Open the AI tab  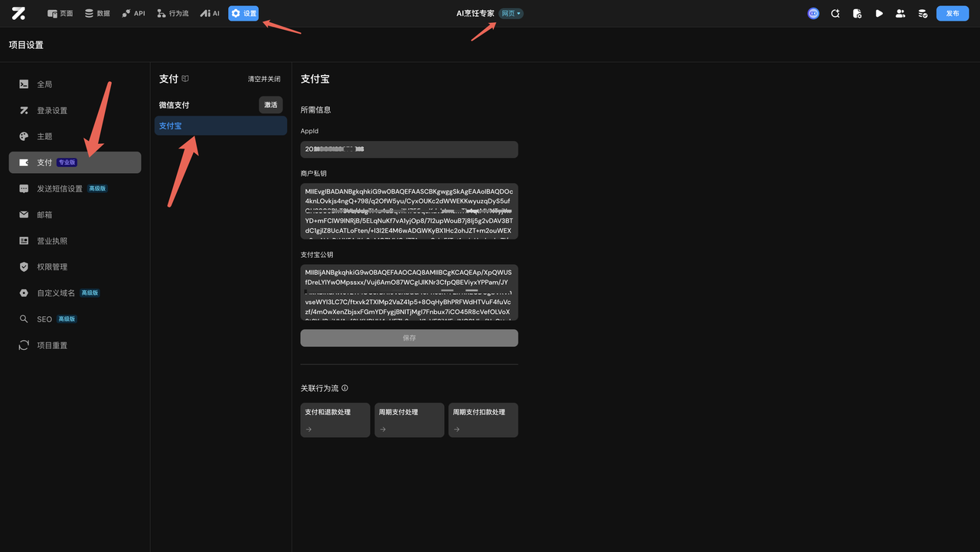[210, 13]
